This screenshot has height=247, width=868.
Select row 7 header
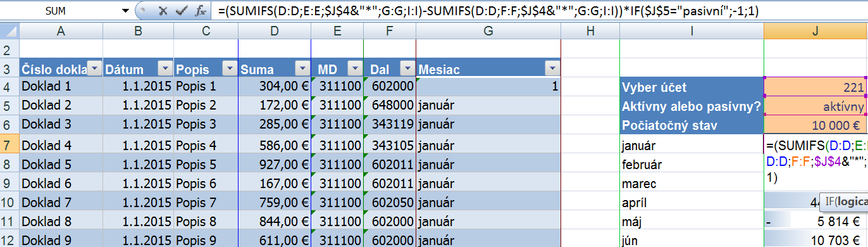pyautogui.click(x=9, y=145)
